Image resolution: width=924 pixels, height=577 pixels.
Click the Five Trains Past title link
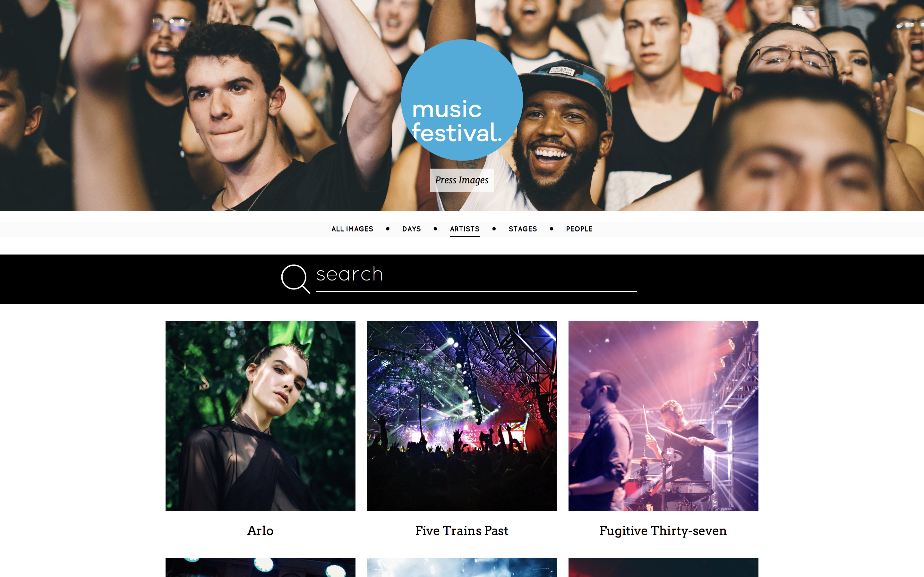pyautogui.click(x=462, y=531)
